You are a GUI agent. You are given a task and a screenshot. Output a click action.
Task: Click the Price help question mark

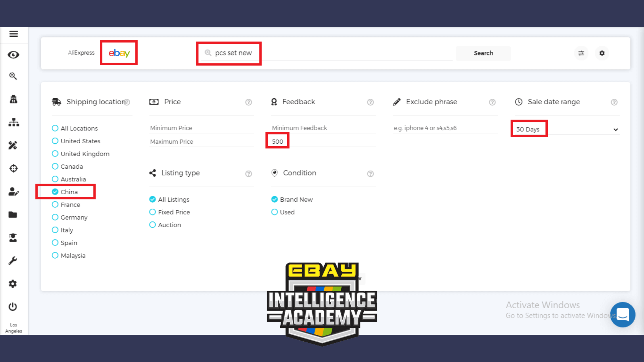click(x=248, y=102)
